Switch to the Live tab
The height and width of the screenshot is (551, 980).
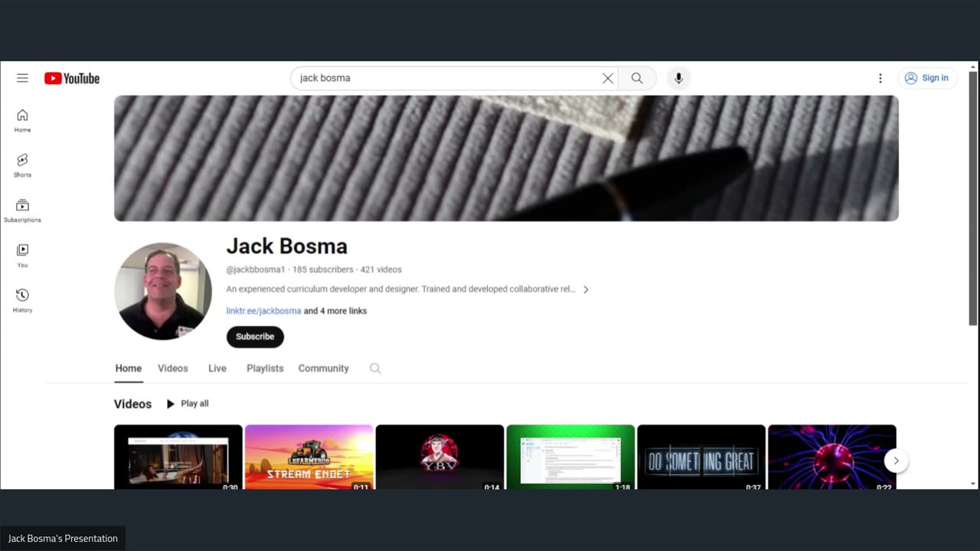click(x=217, y=368)
